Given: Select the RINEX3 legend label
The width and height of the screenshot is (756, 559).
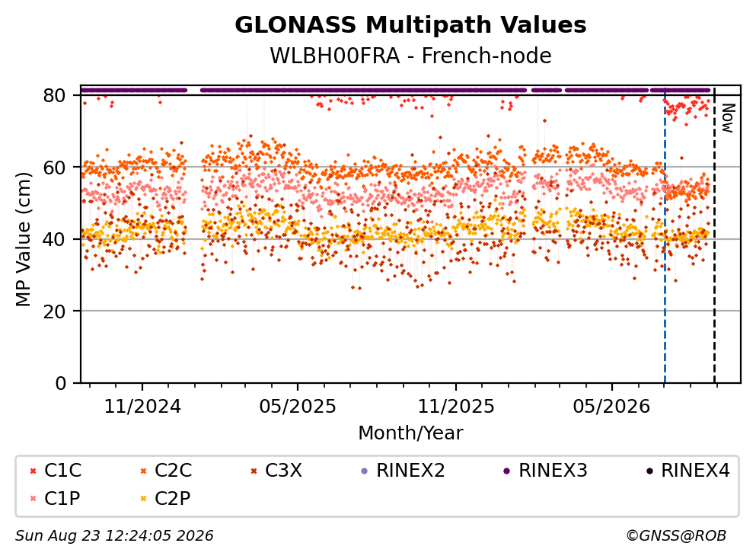Looking at the screenshot, I should [x=553, y=471].
